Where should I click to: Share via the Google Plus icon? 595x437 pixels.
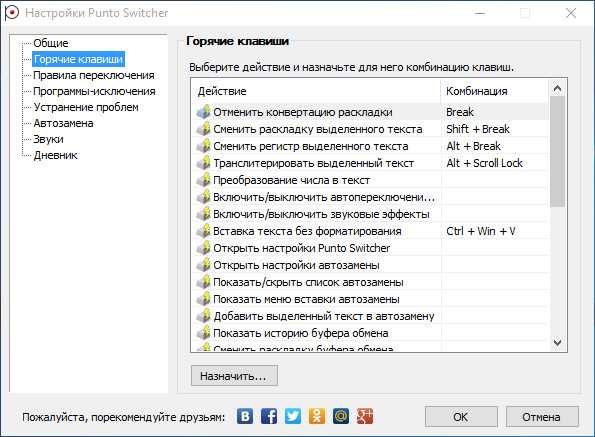365,416
